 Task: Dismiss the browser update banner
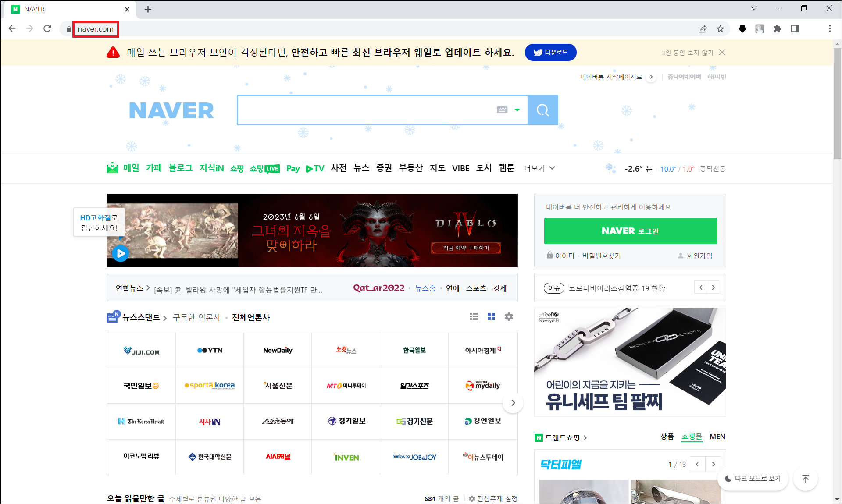[x=722, y=53]
